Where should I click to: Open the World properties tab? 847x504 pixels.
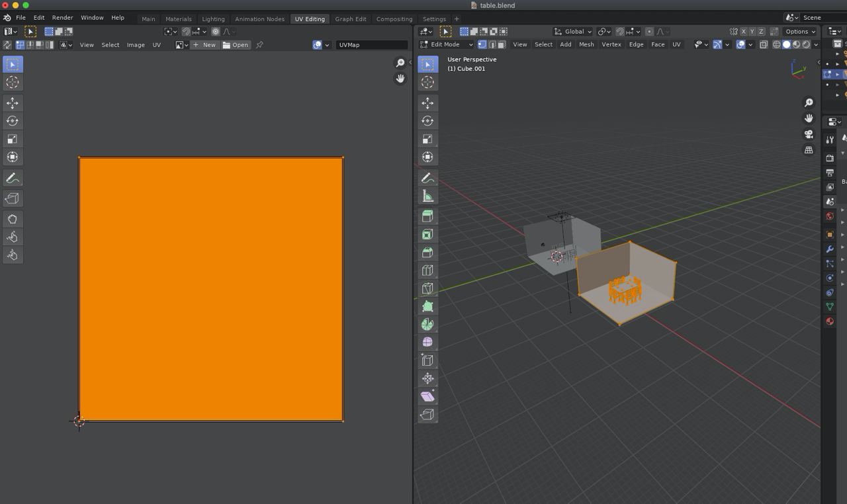click(830, 216)
